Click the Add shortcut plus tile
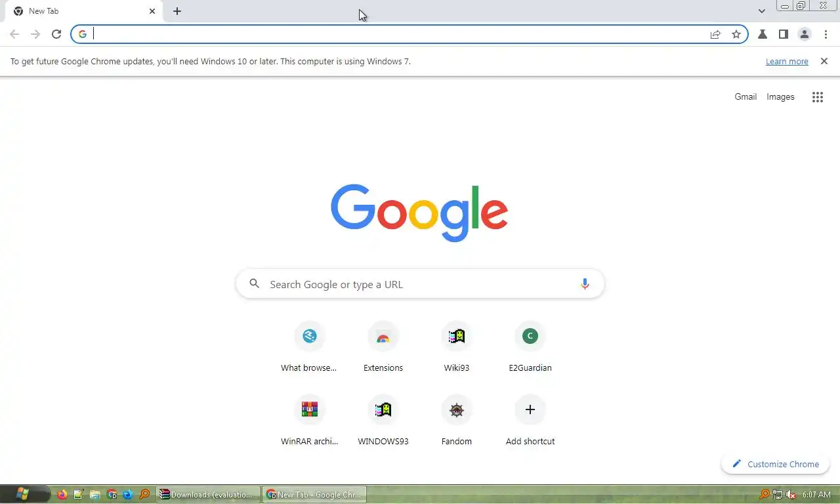840x504 pixels. (530, 420)
